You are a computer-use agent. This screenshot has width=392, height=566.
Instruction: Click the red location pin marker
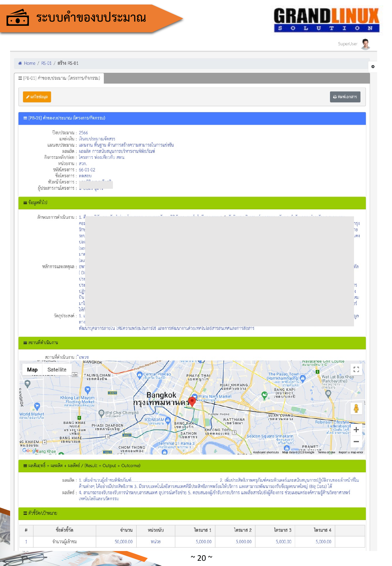(192, 401)
